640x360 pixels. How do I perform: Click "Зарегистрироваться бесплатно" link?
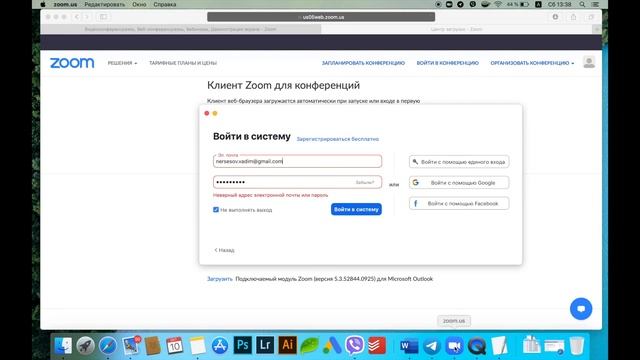[338, 139]
